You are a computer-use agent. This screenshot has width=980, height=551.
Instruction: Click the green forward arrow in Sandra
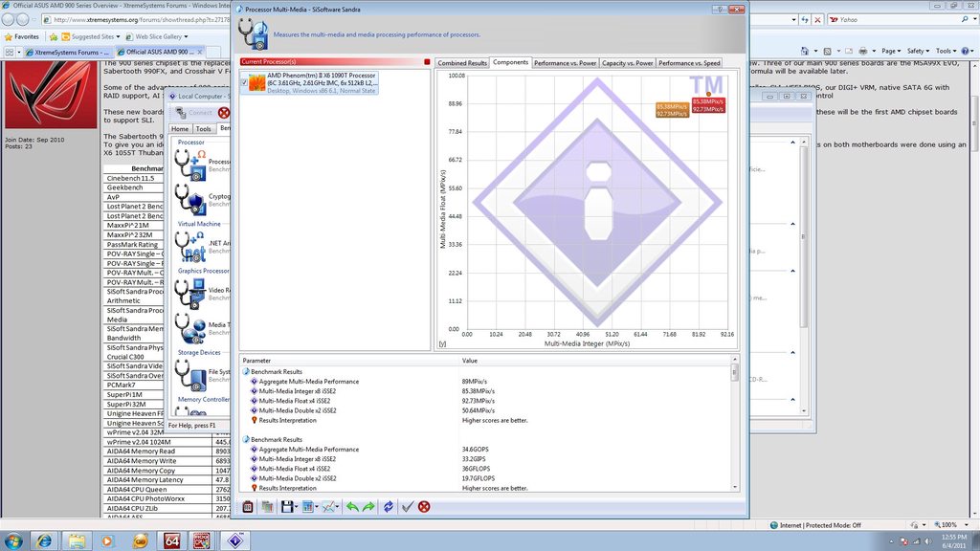pyautogui.click(x=368, y=507)
